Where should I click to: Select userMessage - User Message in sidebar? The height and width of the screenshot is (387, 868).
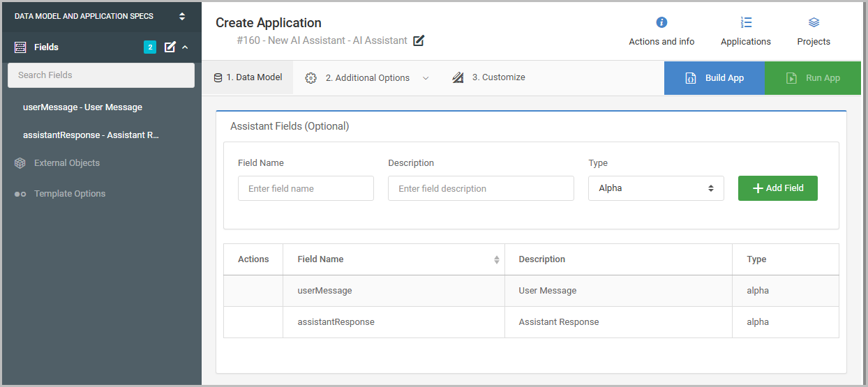(x=82, y=107)
